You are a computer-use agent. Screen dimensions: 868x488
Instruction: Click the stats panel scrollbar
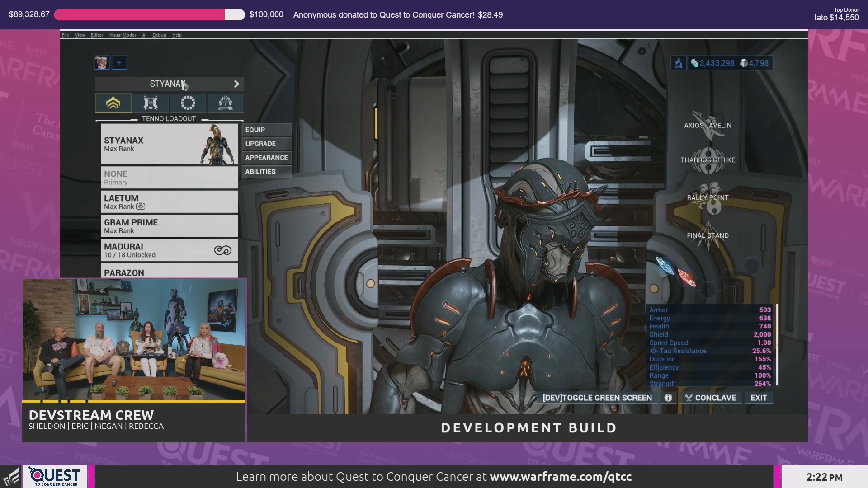(777, 345)
